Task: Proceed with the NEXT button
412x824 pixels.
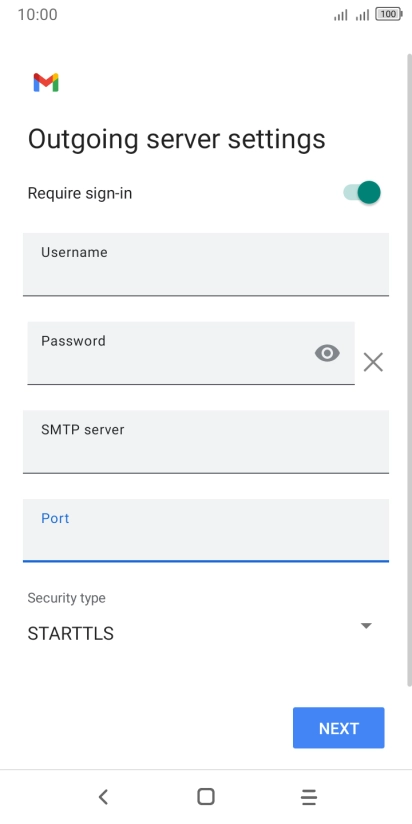Action: 338,728
